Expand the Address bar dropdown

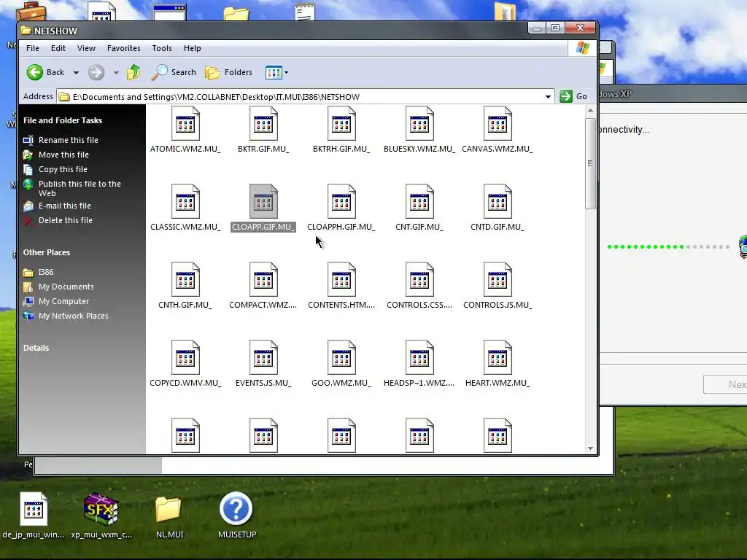click(x=548, y=97)
